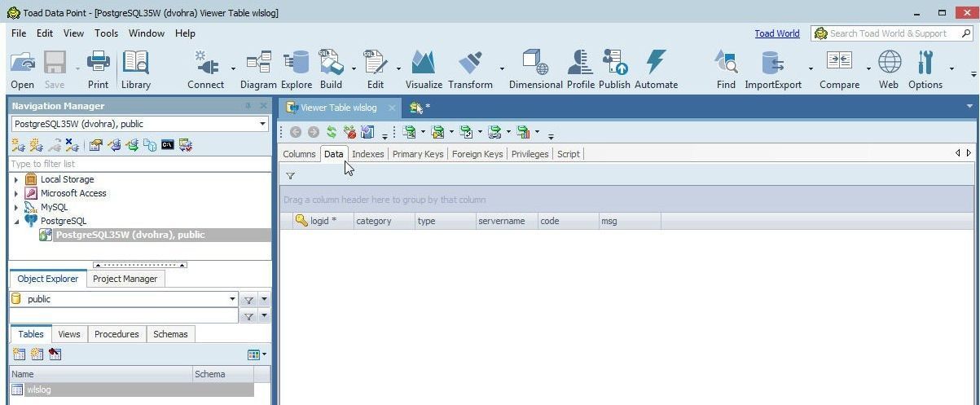Click the Type to filter list field
The width and height of the screenshot is (980, 405).
(x=140, y=164)
